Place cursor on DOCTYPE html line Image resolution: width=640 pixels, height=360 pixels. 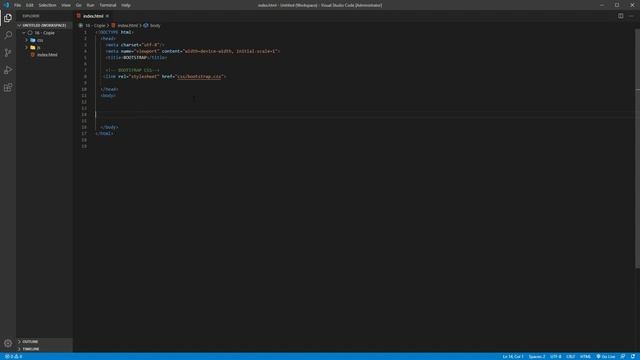(x=115, y=32)
